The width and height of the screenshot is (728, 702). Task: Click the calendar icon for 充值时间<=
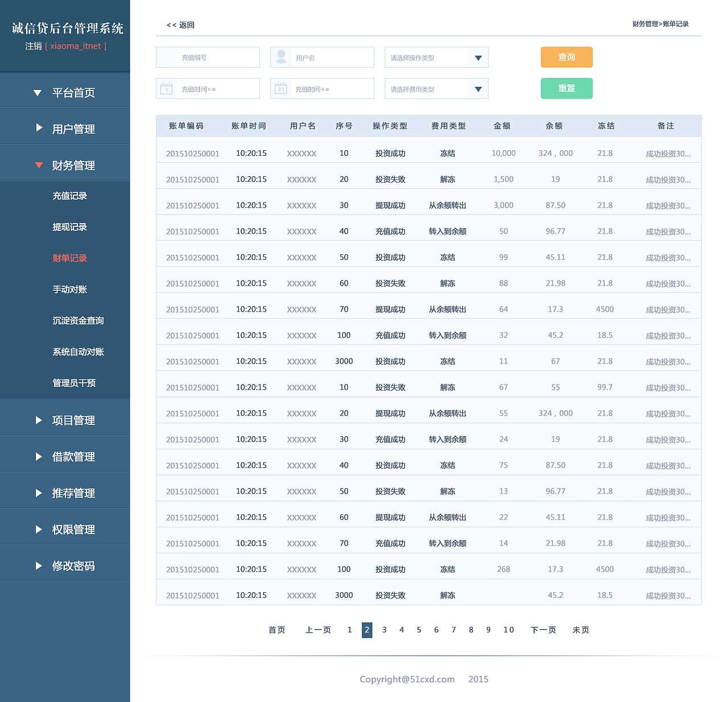pyautogui.click(x=281, y=88)
